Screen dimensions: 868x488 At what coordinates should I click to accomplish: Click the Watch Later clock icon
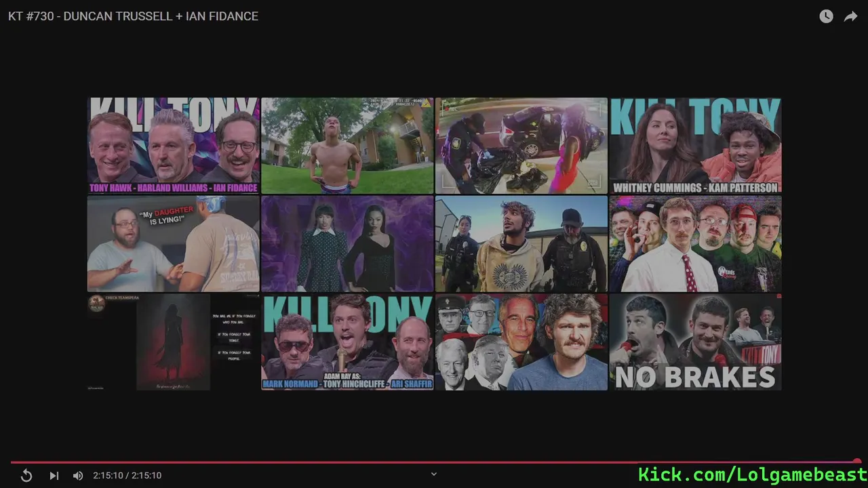(x=826, y=16)
